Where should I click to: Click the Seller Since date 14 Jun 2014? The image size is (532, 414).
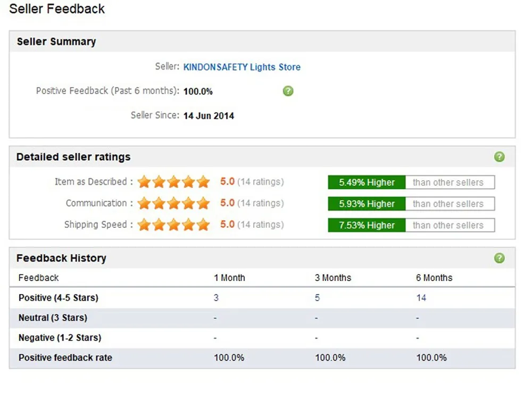[209, 115]
